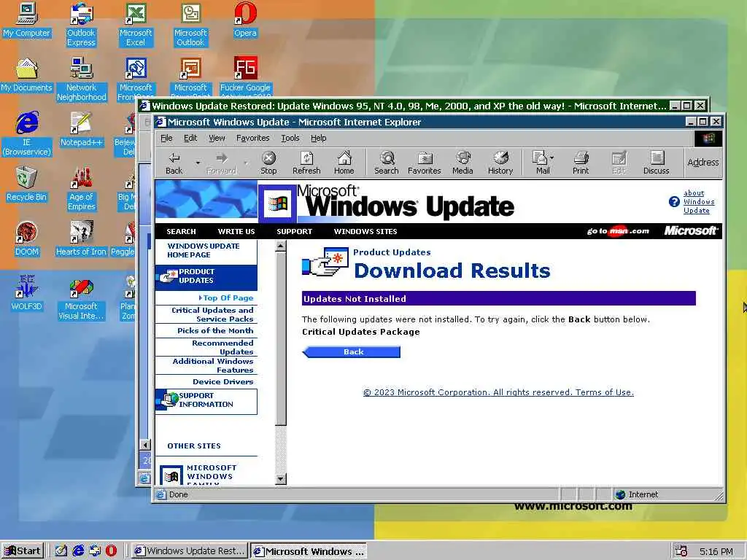Select the IE (Browservice) desktop icon
Screen dimensions: 747x560
click(x=27, y=134)
